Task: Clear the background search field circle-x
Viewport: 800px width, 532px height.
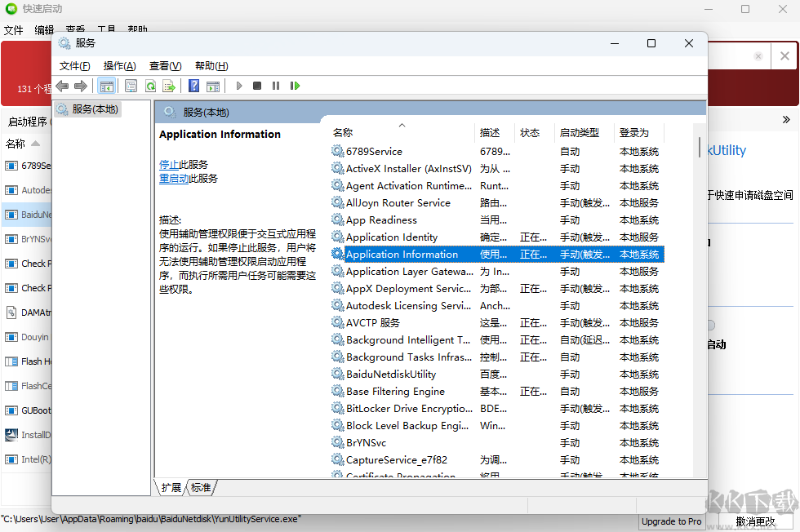Action: coord(758,56)
